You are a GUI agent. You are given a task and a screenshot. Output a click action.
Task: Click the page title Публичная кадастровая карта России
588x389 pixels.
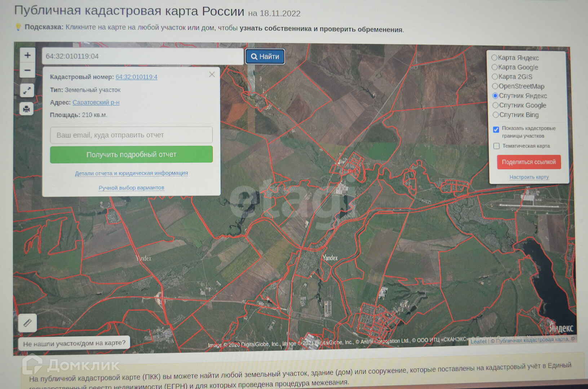click(x=129, y=11)
